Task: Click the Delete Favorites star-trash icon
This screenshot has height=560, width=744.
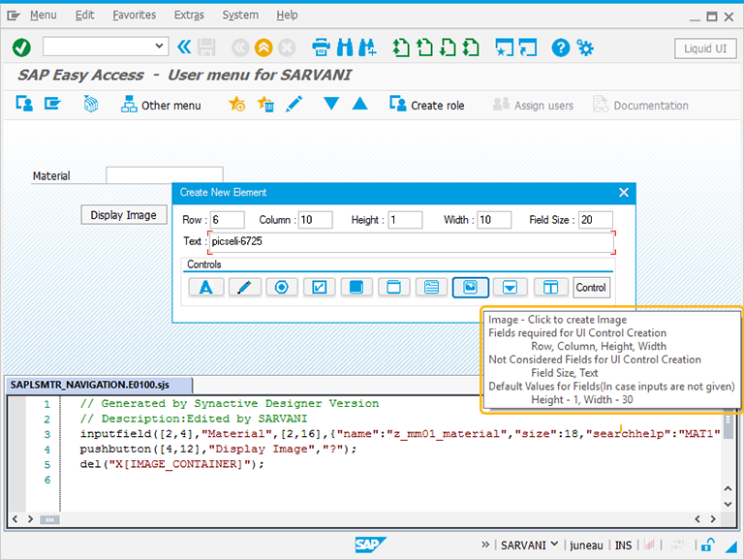Action: point(265,104)
